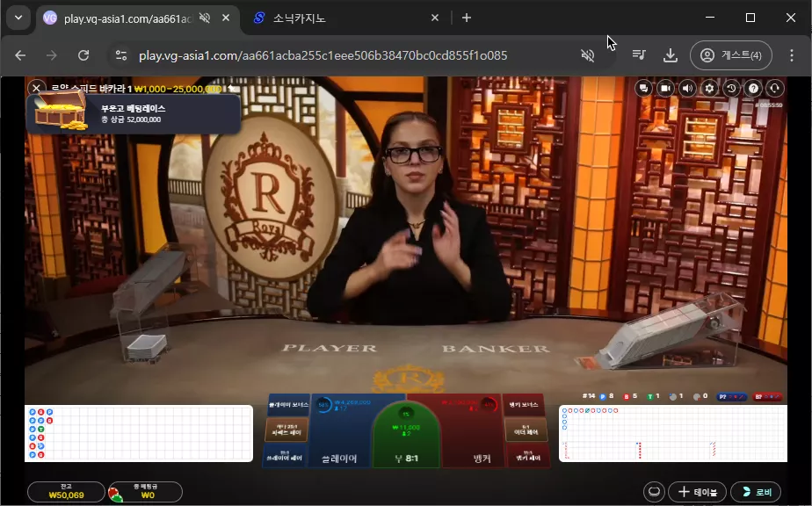Image resolution: width=812 pixels, height=506 pixels.
Task: Open the live chat icon
Action: pos(643,89)
